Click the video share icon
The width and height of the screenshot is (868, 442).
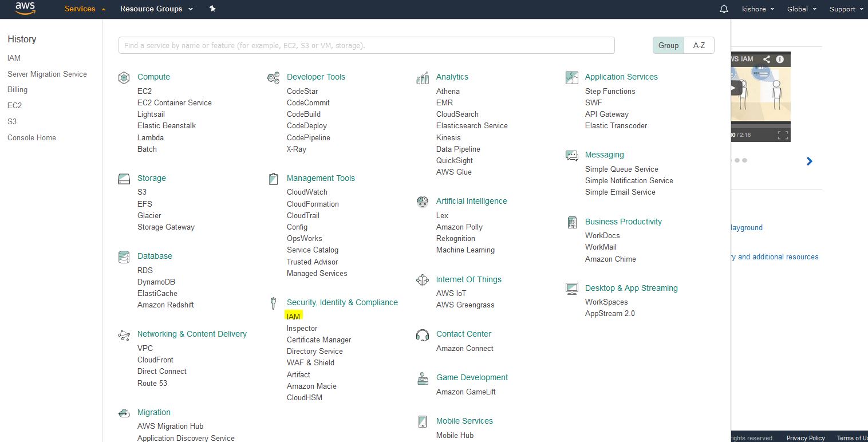click(767, 59)
